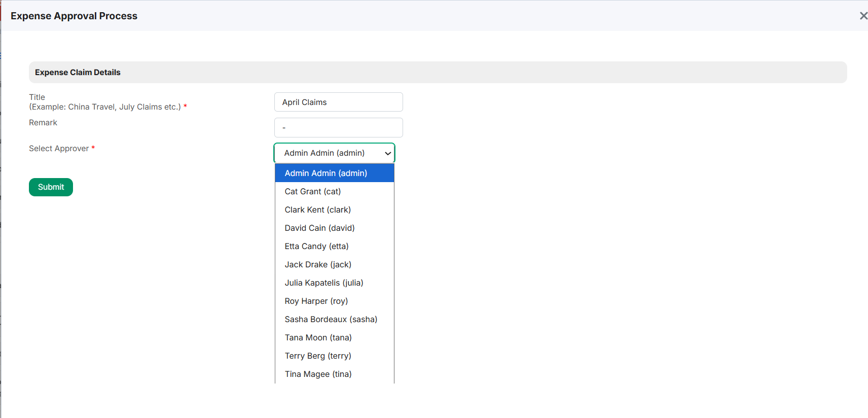Image resolution: width=868 pixels, height=418 pixels.
Task: Click the Title input field with April Claims
Action: [339, 102]
